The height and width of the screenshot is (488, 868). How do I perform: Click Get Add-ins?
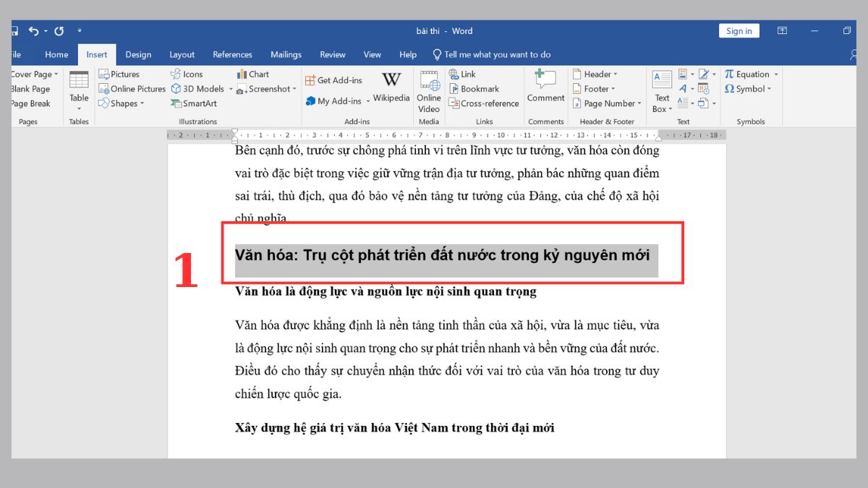pyautogui.click(x=333, y=80)
